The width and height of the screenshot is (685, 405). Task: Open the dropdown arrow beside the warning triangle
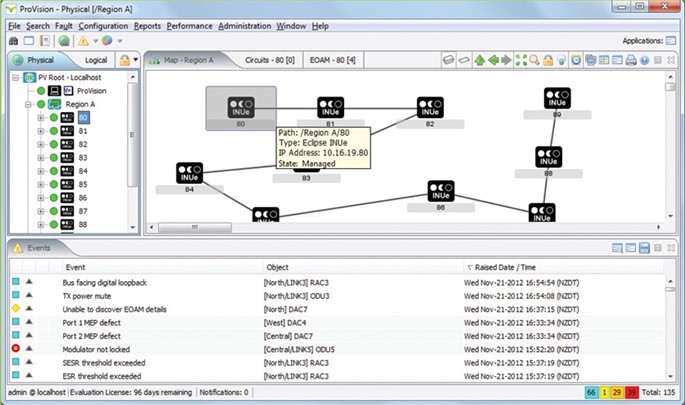click(95, 42)
